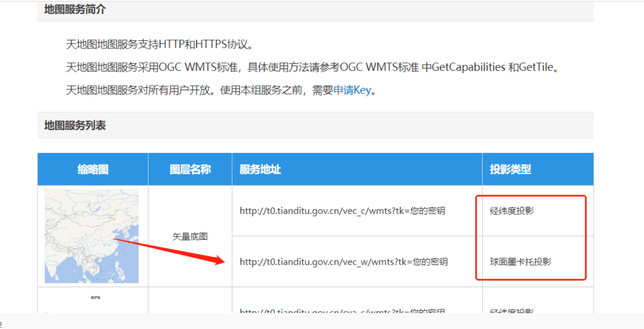Click the partially visible cva_c service URL
The image size is (644, 329).
(342, 311)
